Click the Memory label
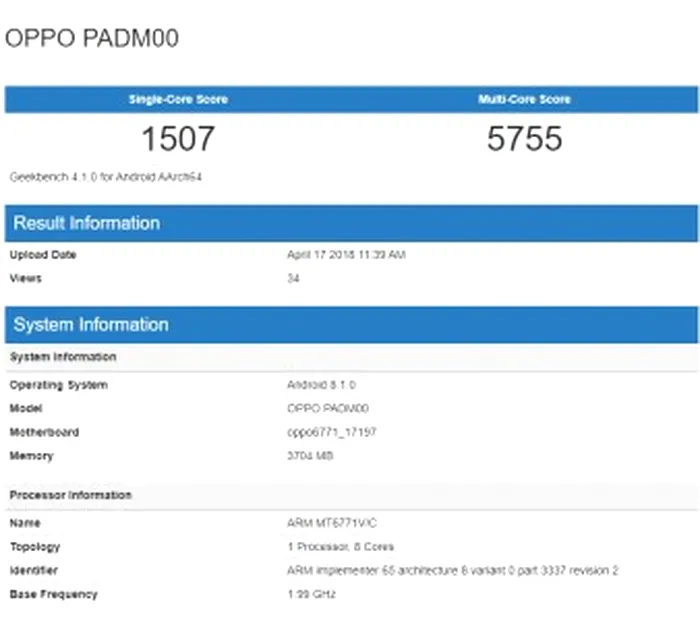The height and width of the screenshot is (621, 700). 32,456
